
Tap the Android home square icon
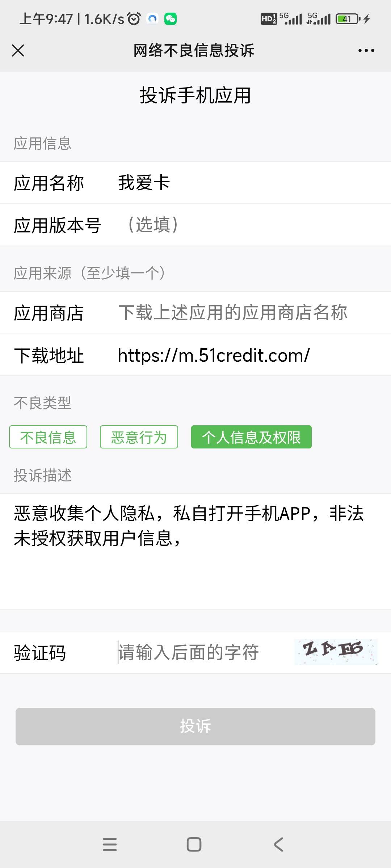pos(194,844)
